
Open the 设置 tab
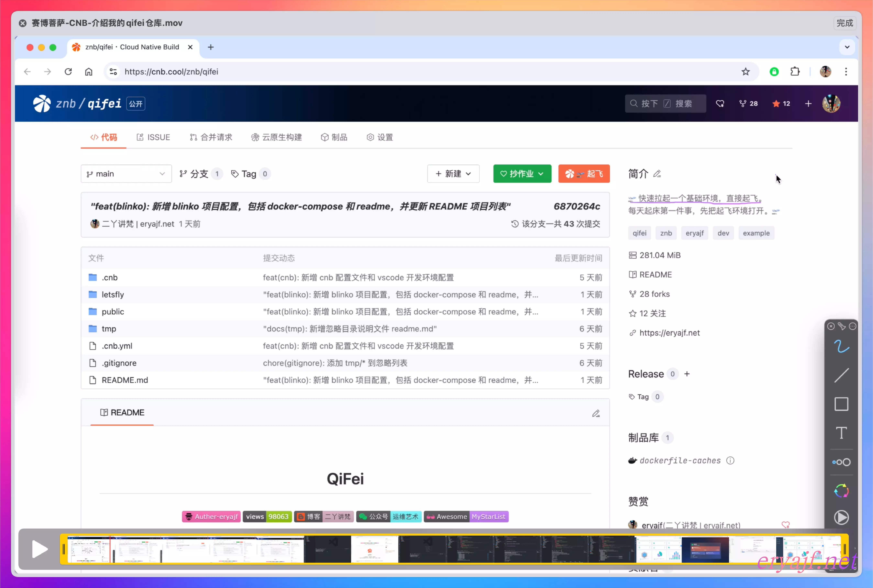point(380,137)
